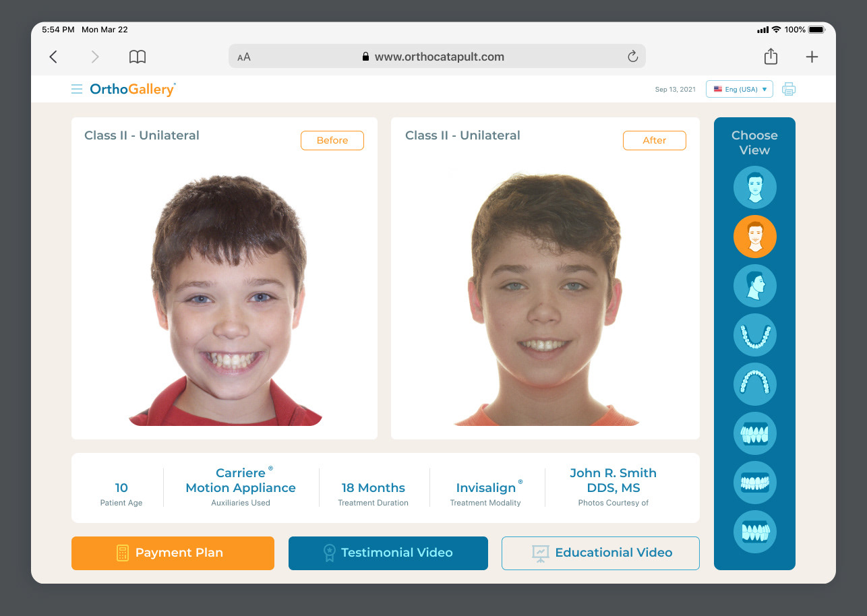
Task: Click the www.orthocatapult.com address bar
Action: coord(437,57)
